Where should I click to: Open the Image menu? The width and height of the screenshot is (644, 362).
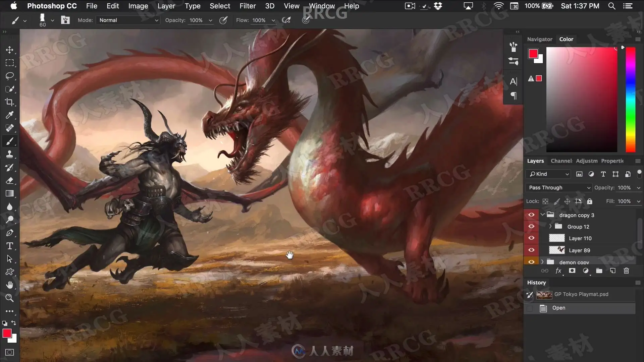(138, 6)
